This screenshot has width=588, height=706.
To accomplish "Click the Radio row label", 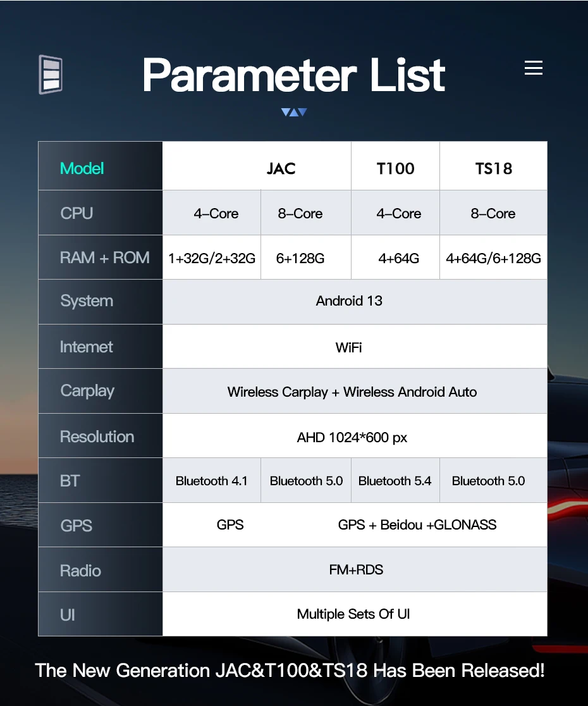I will (x=80, y=571).
